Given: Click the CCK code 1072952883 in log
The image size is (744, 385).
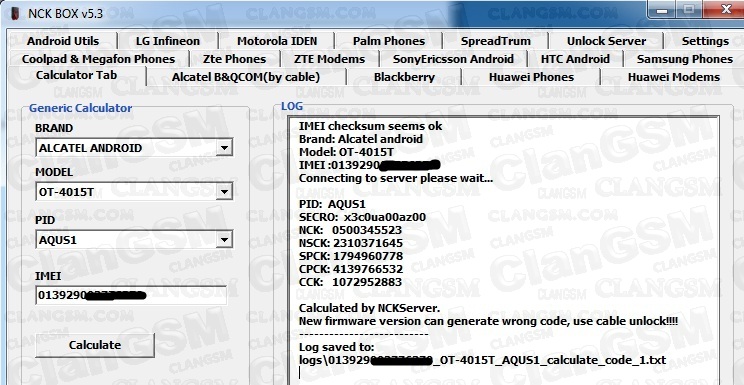Looking at the screenshot, I should (x=367, y=282).
